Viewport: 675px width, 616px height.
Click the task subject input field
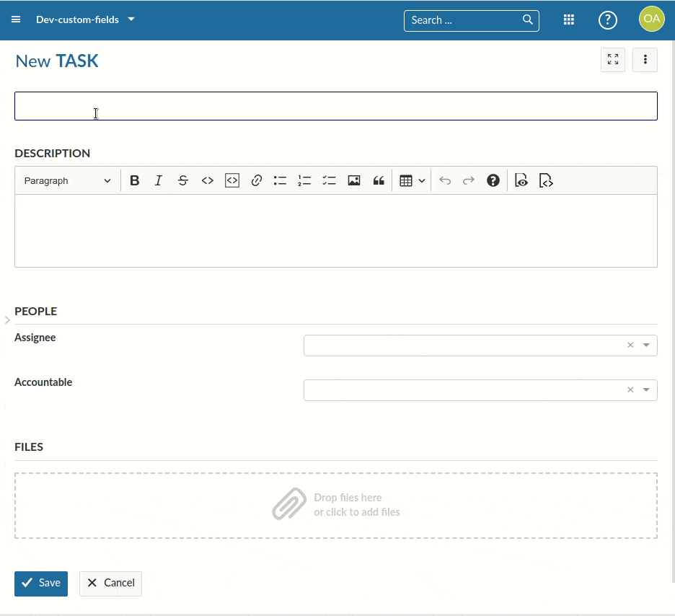point(336,106)
